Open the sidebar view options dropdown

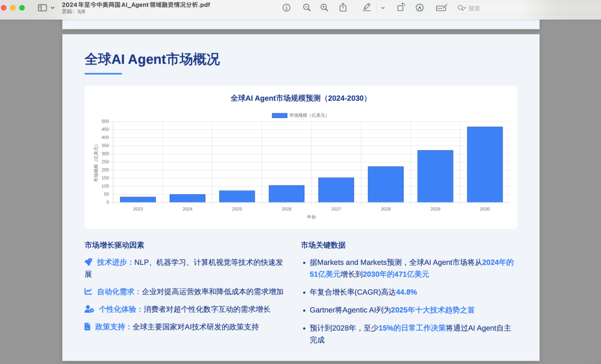click(x=52, y=8)
